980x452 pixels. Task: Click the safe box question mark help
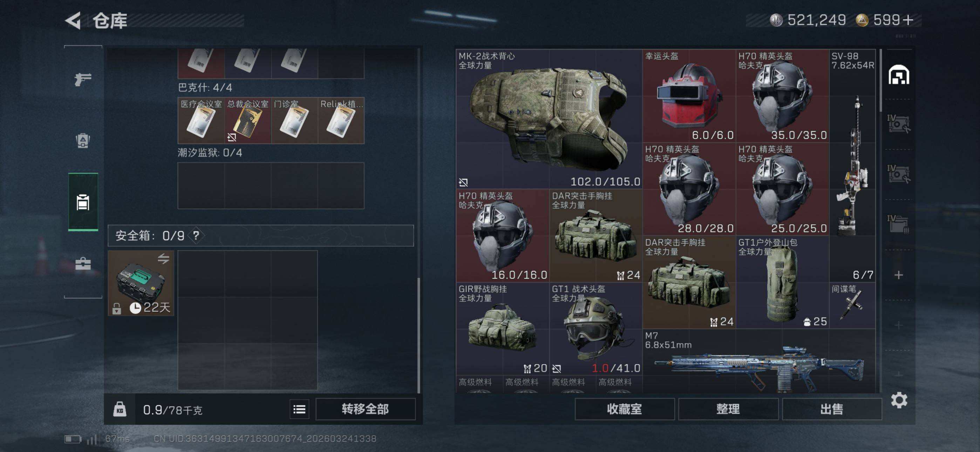point(196,235)
